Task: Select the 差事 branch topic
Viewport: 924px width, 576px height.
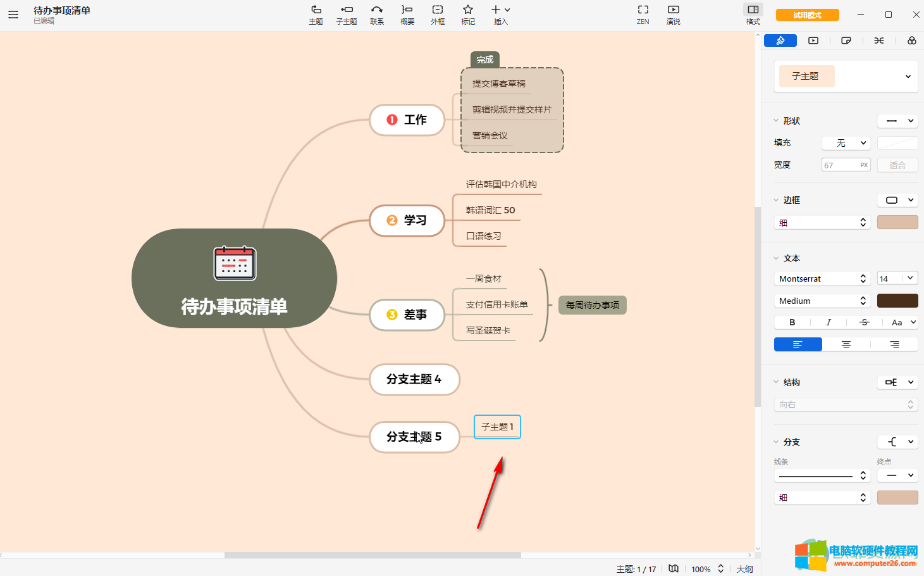Action: tap(407, 315)
